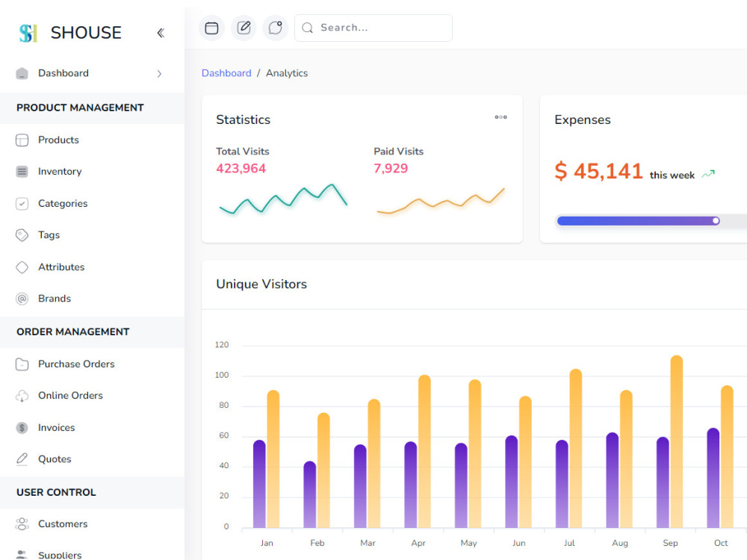The width and height of the screenshot is (747, 560).
Task: Focus the Search input field
Action: coord(373,28)
